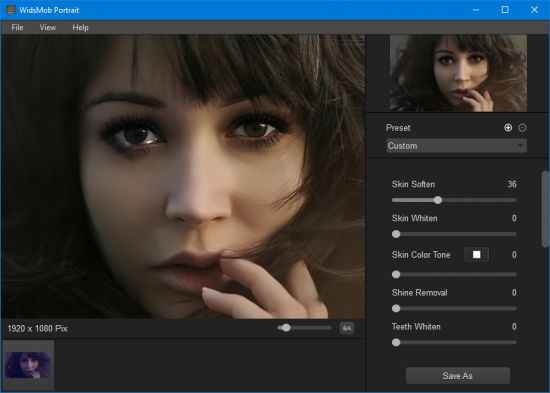Click the zoom slider under the photo
This screenshot has height=393, width=550.
pyautogui.click(x=304, y=328)
